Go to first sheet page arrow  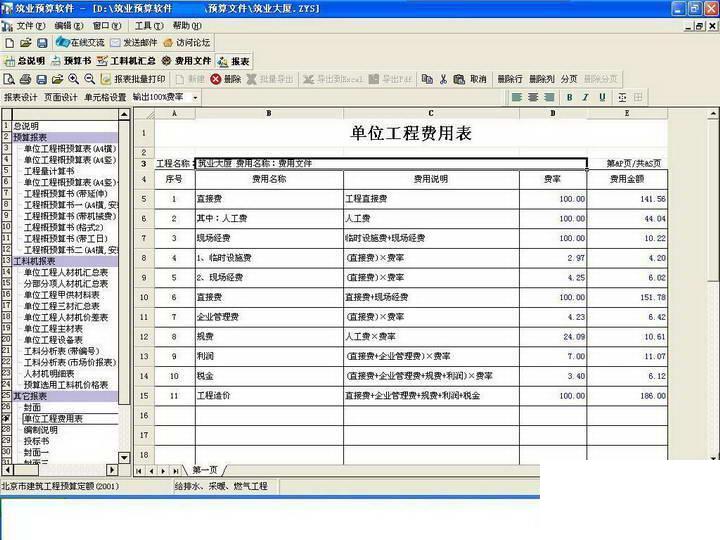tap(139, 471)
